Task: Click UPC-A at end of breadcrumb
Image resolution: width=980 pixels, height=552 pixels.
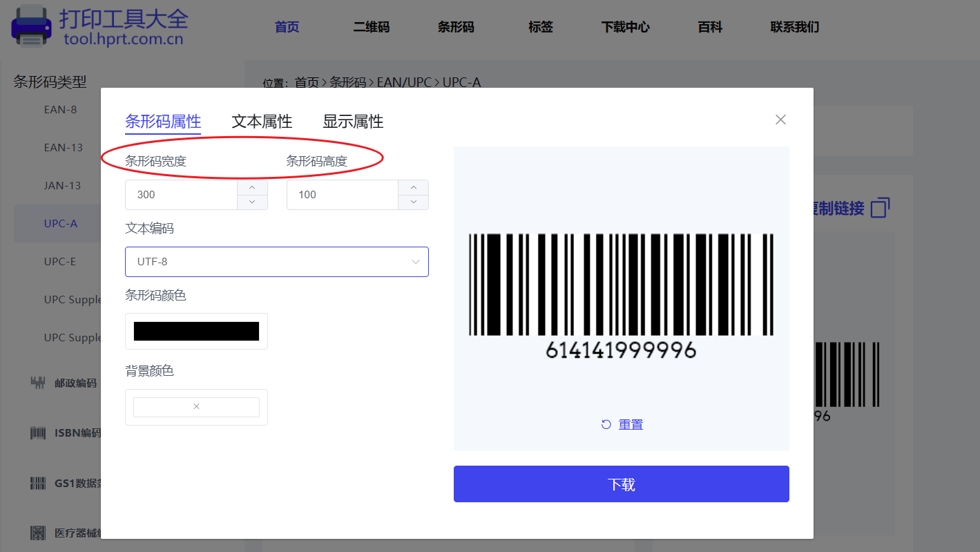Action: click(461, 83)
